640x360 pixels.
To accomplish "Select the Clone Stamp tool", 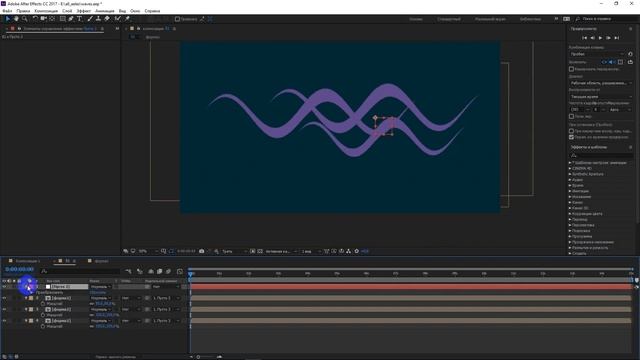I will [x=98, y=19].
